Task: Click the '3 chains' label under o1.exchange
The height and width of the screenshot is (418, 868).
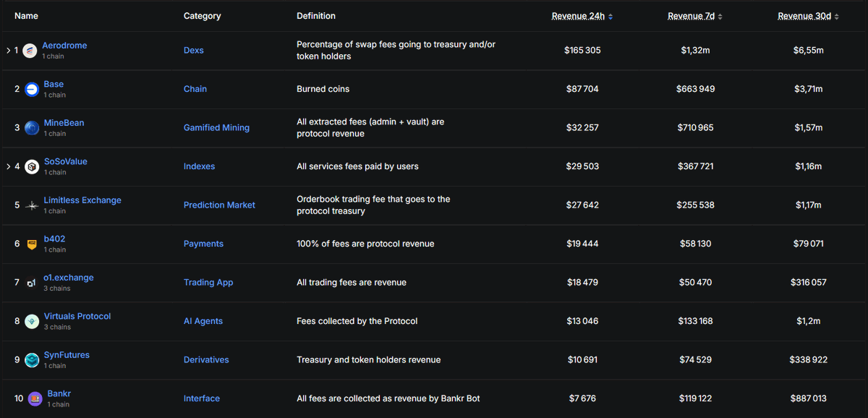Action: click(57, 289)
